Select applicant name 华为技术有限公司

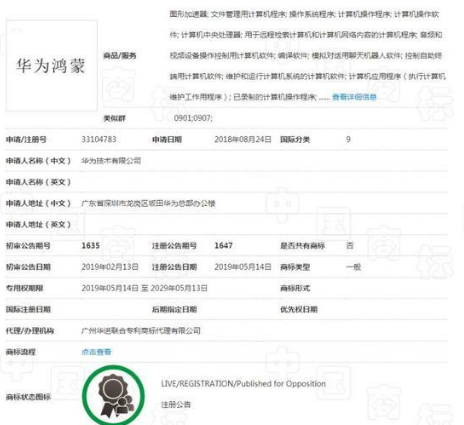coord(111,161)
